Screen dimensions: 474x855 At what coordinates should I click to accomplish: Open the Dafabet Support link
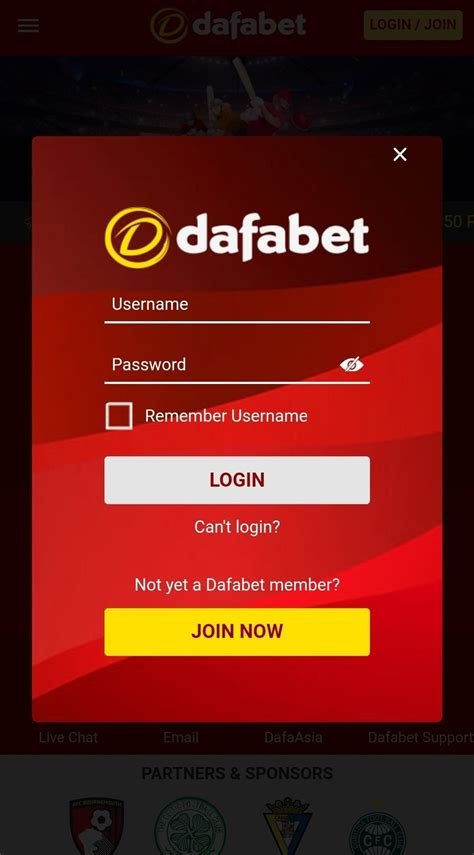421,737
